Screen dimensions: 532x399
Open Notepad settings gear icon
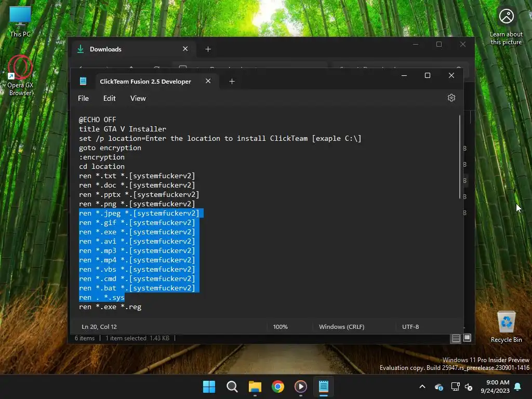[x=451, y=98]
